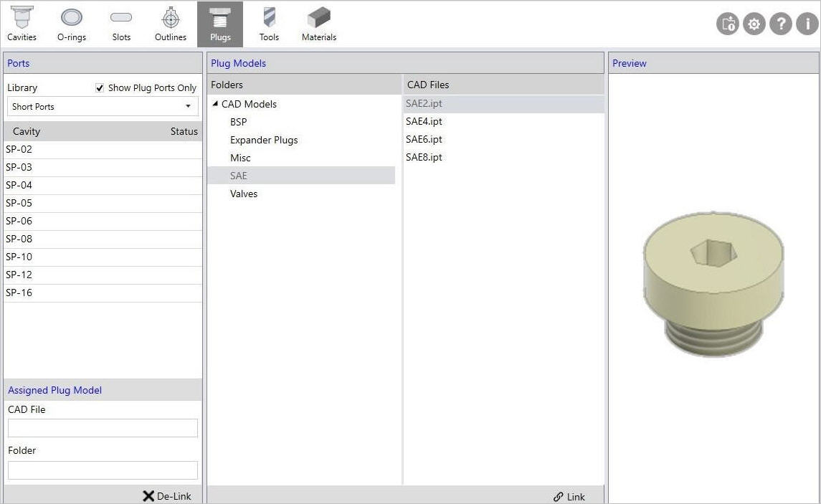Select the SAE8.ipt CAD file
Viewport: 821px width, 504px height.
[424, 157]
